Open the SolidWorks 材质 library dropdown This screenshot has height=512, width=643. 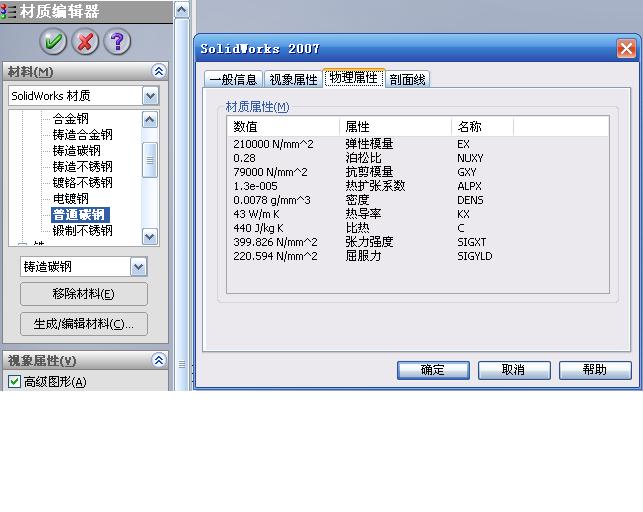coord(150,96)
